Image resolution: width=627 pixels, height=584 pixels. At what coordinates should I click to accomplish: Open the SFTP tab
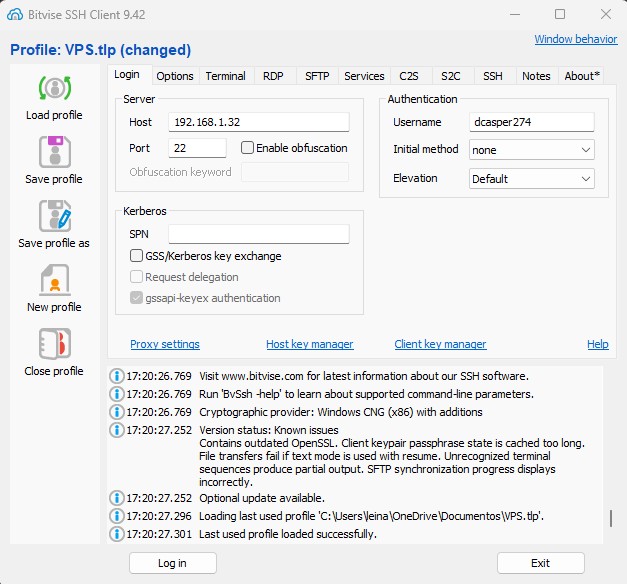coord(316,76)
